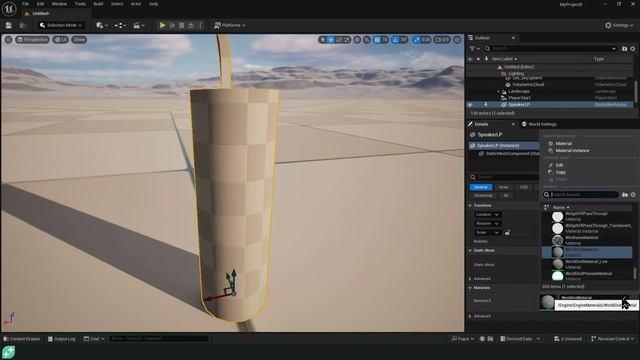Open the Outliner filter options
640x360 pixels.
pos(474,49)
